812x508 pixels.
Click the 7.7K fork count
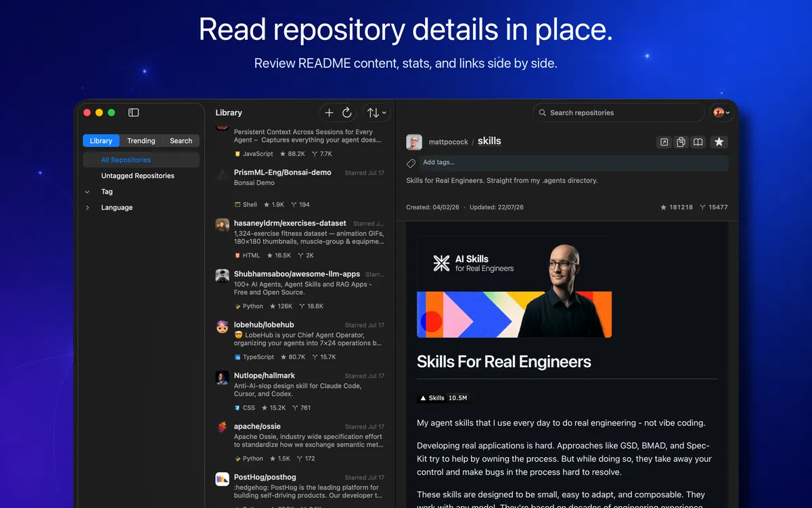321,154
